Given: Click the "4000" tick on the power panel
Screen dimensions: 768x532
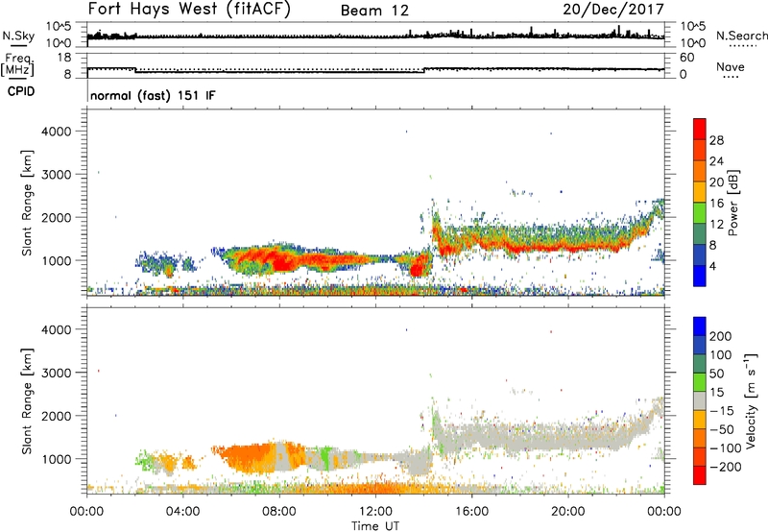Looking at the screenshot, I should (x=56, y=132).
